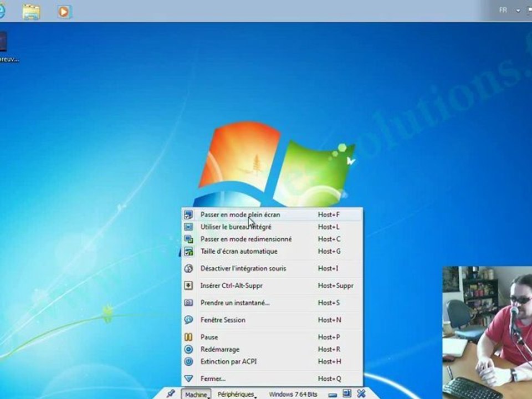Click the Host+Q shortcut text

tap(329, 378)
